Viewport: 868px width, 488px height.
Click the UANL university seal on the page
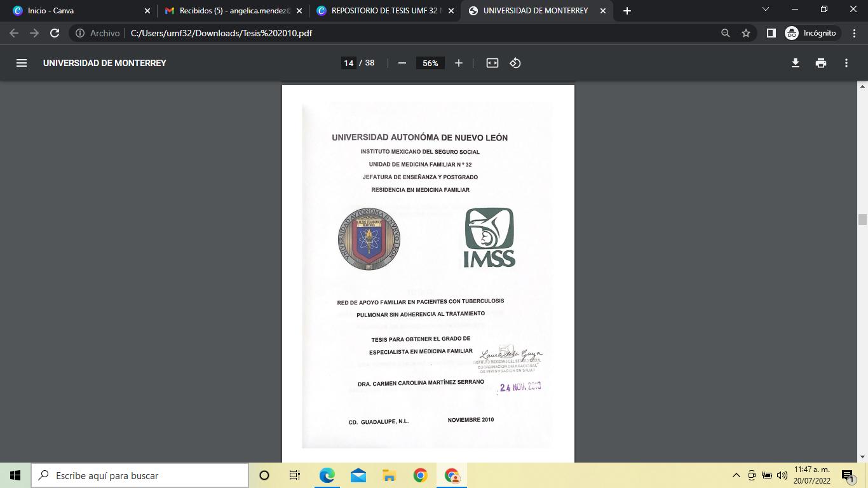[x=369, y=238]
